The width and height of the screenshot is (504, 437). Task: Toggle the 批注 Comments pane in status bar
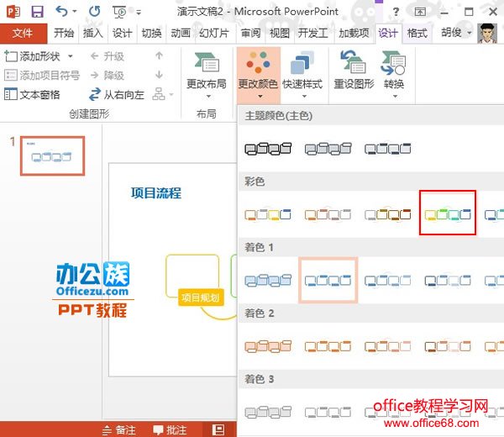(x=170, y=430)
